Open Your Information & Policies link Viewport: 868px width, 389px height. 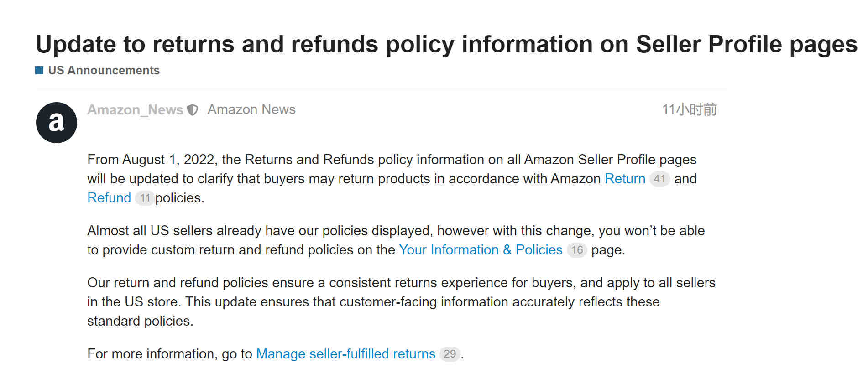[x=481, y=250]
